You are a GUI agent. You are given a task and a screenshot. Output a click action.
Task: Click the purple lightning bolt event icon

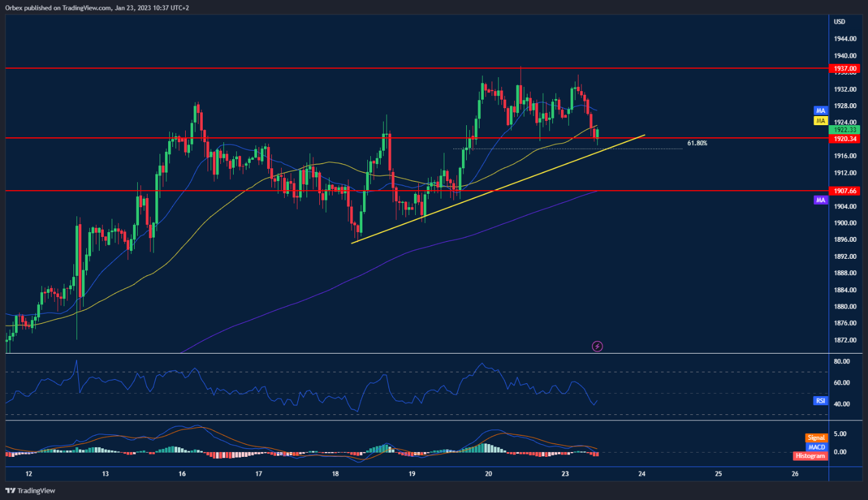click(597, 346)
